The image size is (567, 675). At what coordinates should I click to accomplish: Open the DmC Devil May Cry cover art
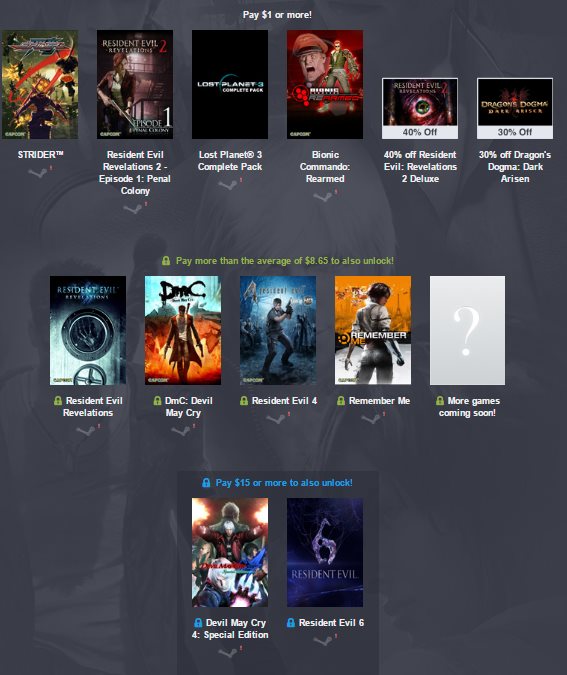[183, 330]
